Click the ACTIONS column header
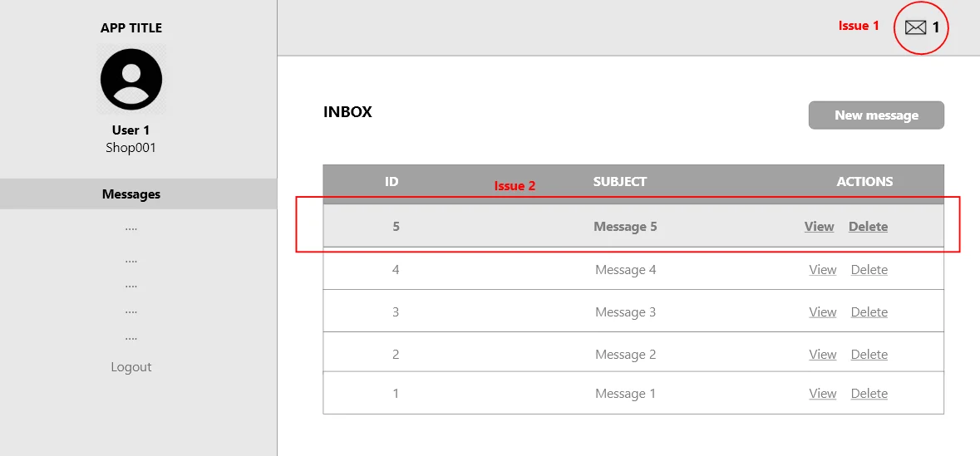Viewport: 980px width, 456px height. 865,182
